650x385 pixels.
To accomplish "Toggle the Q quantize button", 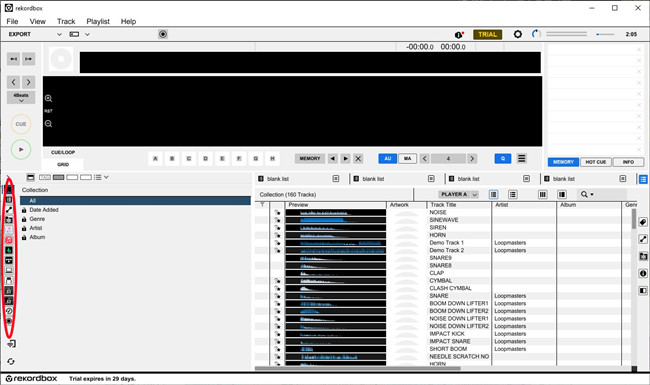I will coord(503,158).
